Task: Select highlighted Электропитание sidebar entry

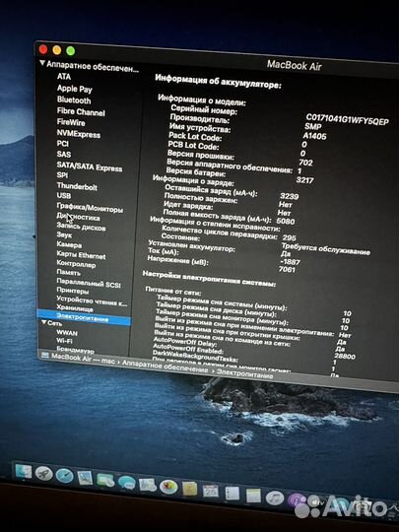Action: click(84, 317)
